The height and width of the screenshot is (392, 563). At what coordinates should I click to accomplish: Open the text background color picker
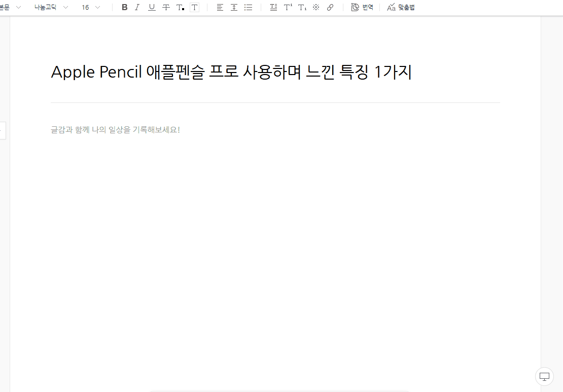(x=194, y=7)
